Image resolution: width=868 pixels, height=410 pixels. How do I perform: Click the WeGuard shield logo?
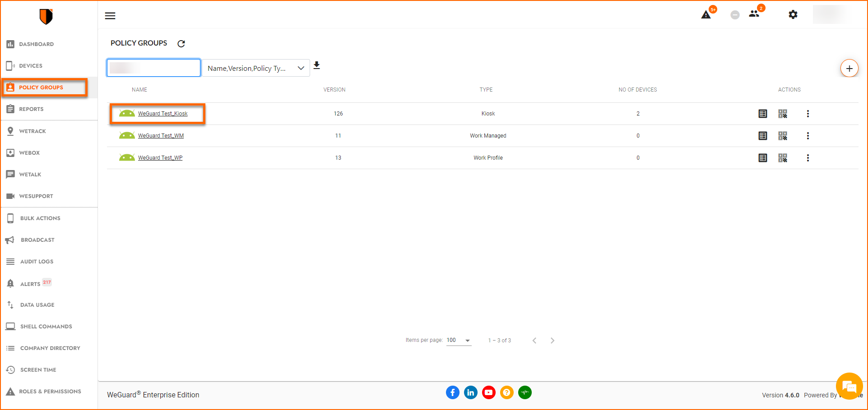pos(46,17)
